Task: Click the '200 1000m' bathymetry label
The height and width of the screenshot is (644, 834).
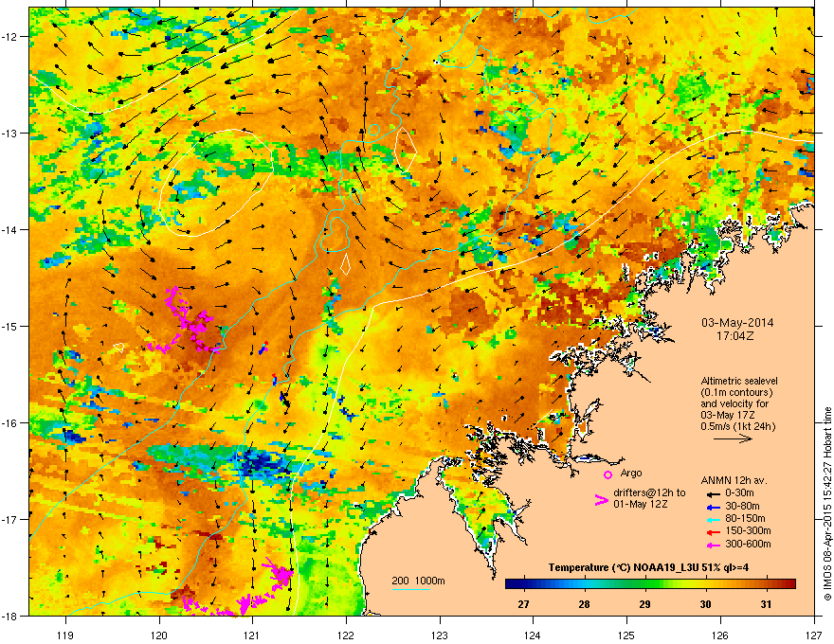Action: [418, 581]
